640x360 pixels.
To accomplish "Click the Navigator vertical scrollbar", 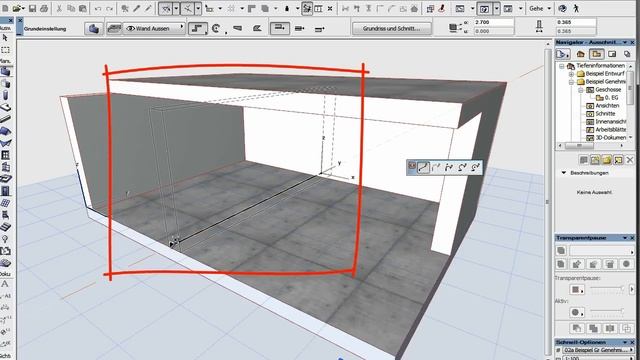I will [631, 102].
